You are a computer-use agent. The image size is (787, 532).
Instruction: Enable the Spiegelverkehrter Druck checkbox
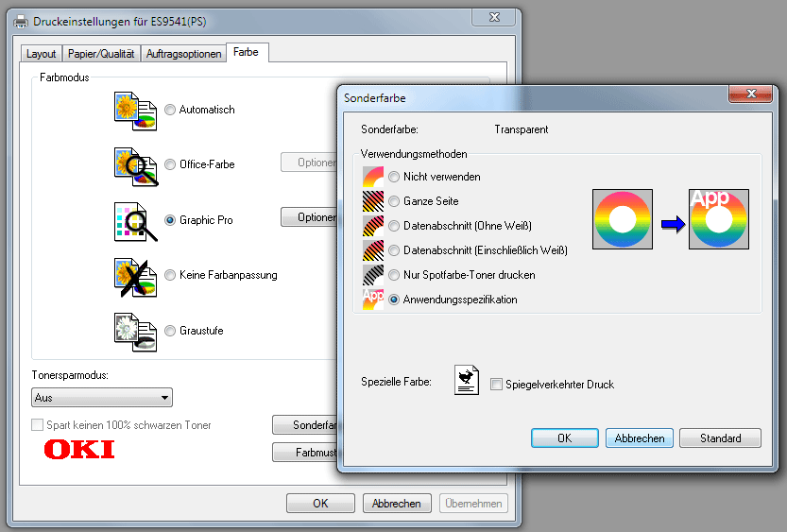tap(497, 385)
